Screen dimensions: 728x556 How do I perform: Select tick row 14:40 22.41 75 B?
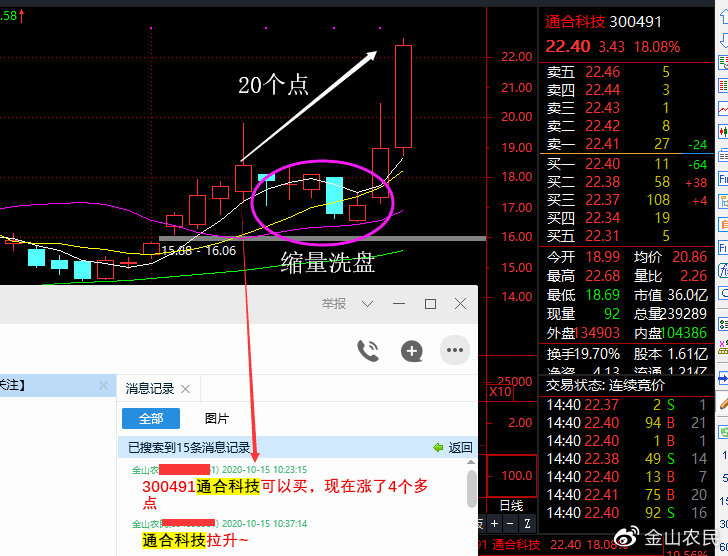point(626,495)
